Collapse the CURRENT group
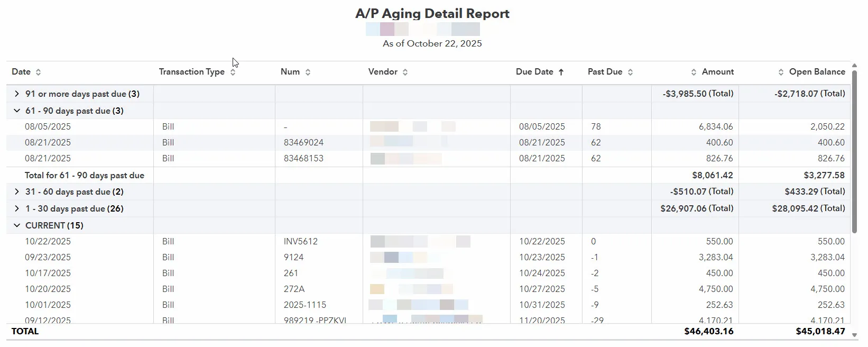868x347 pixels. click(17, 225)
